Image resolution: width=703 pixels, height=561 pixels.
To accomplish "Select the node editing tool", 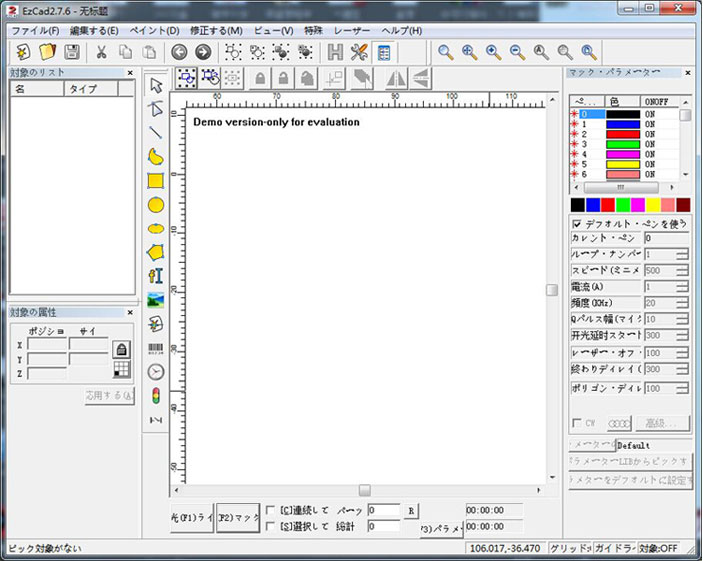I will pos(156,109).
